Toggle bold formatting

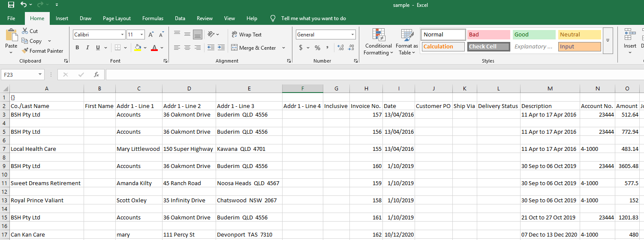77,48
